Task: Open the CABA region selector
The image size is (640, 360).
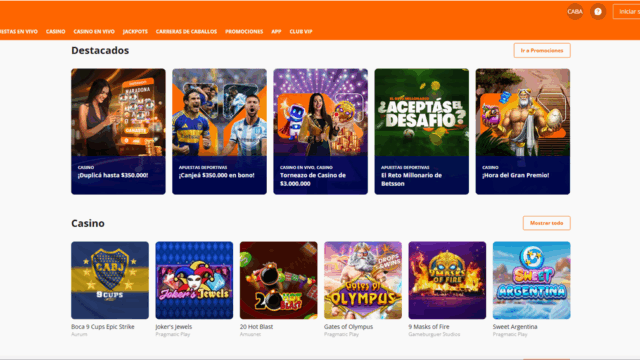Action: (x=575, y=12)
